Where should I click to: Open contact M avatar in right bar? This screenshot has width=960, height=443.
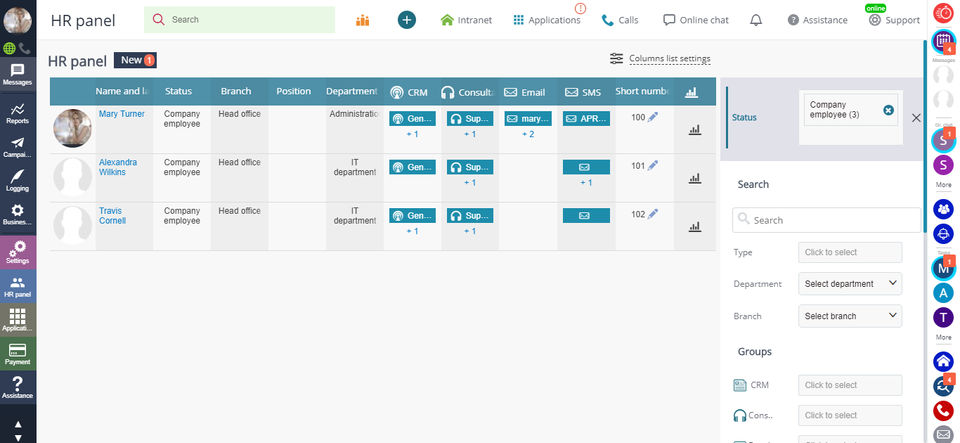(943, 268)
